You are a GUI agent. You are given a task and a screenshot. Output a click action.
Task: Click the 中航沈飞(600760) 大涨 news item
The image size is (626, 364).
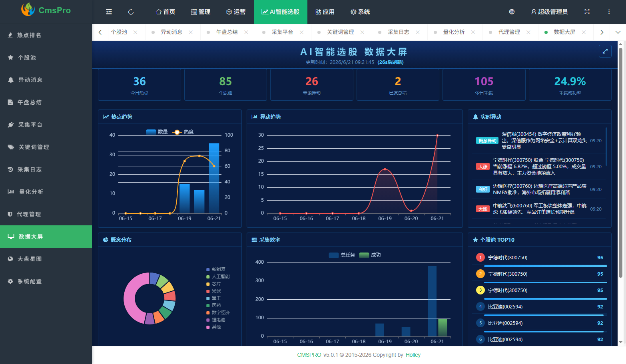point(539,209)
